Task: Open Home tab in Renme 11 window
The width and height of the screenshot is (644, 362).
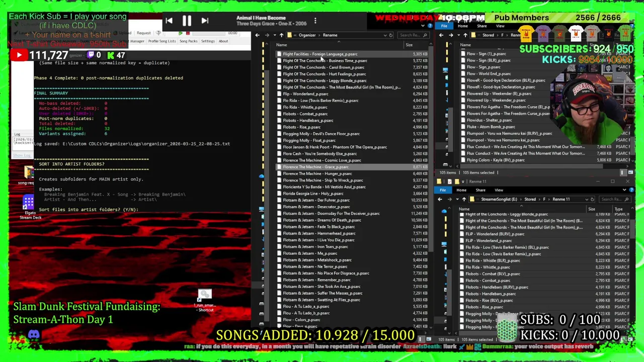Action: (461, 190)
